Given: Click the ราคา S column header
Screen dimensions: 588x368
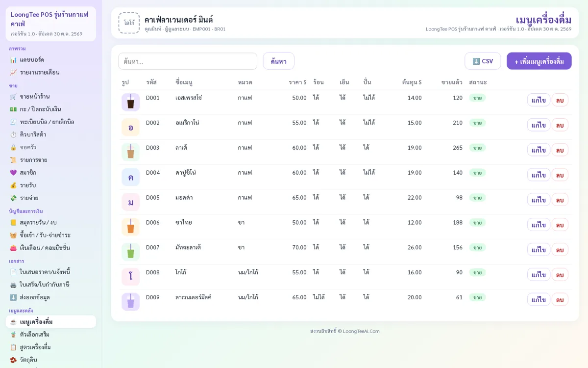Looking at the screenshot, I should point(297,82).
